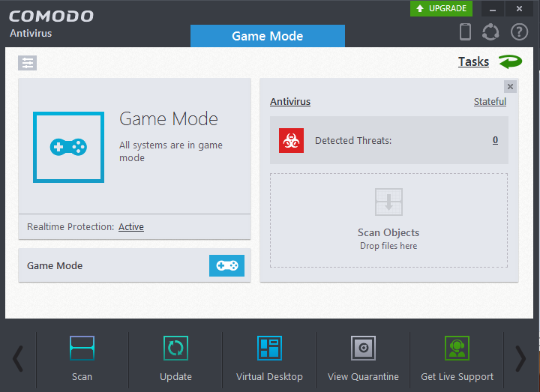540x392 pixels.
Task: Click the green UPGRADE button
Action: (x=441, y=8)
